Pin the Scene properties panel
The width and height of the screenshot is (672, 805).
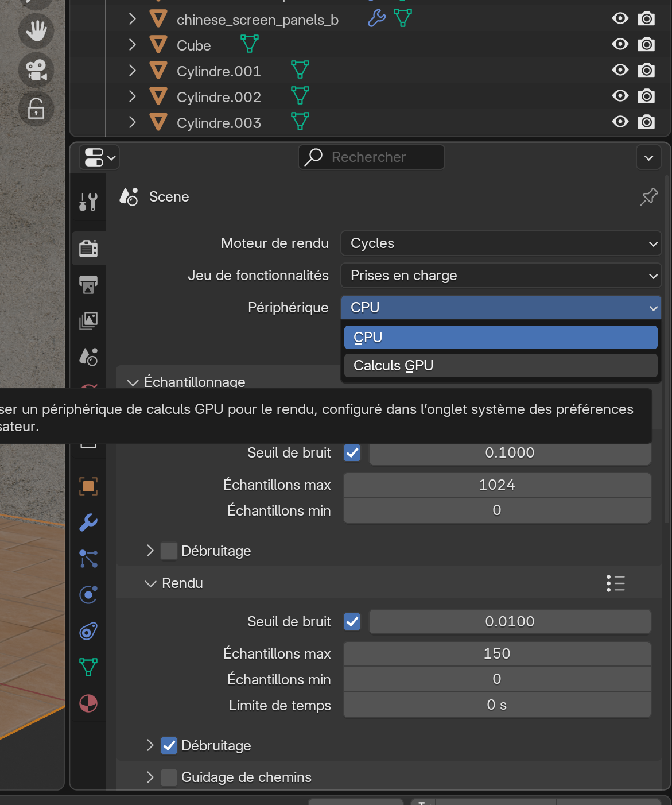[648, 197]
